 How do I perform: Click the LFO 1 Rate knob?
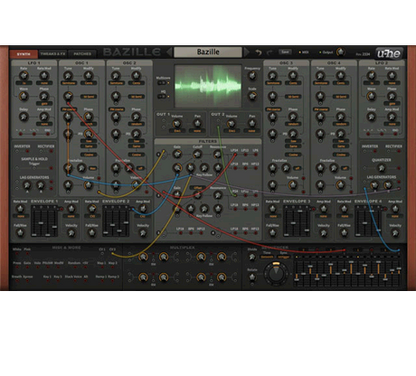pyautogui.click(x=23, y=76)
